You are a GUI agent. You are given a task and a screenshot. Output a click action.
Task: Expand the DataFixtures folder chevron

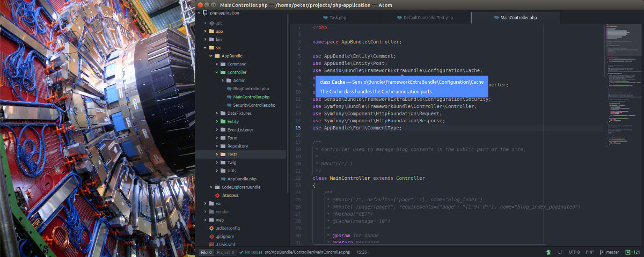(217, 113)
